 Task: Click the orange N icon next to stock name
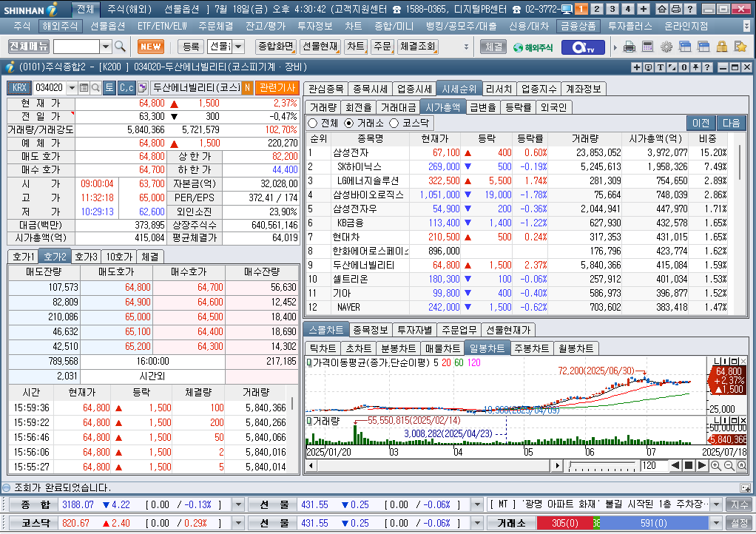click(247, 88)
